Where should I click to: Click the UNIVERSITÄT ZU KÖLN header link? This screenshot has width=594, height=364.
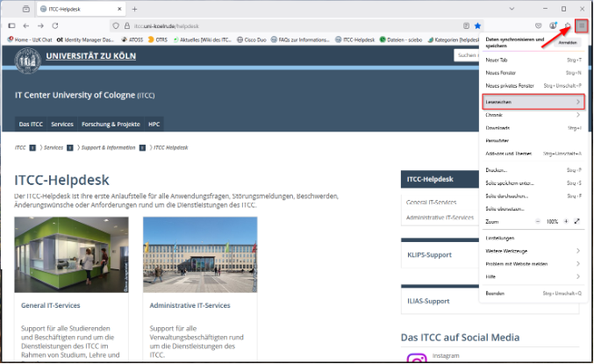pyautogui.click(x=91, y=55)
